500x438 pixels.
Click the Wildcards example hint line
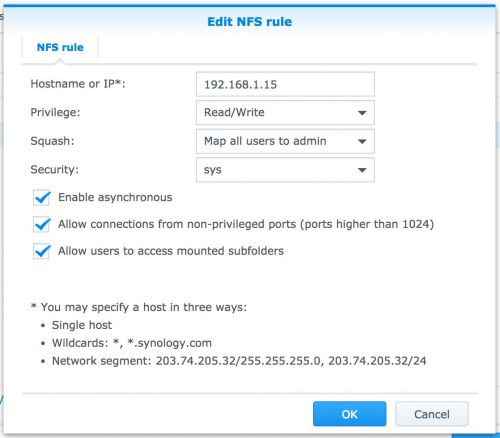click(132, 343)
